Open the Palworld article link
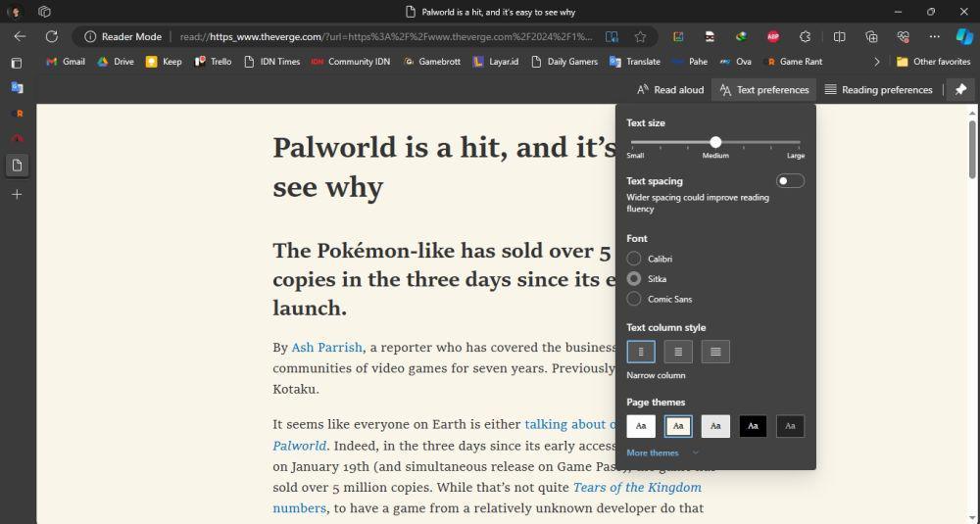The width and height of the screenshot is (980, 524). point(299,446)
